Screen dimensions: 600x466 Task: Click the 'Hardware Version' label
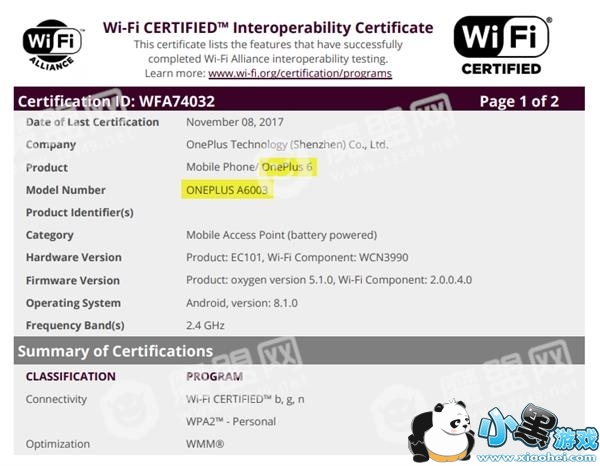click(x=73, y=257)
